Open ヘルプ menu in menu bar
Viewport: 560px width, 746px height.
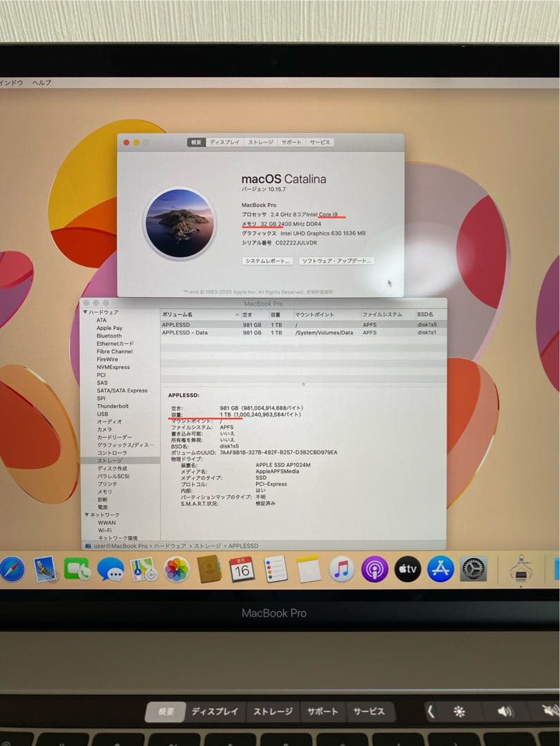[x=42, y=82]
